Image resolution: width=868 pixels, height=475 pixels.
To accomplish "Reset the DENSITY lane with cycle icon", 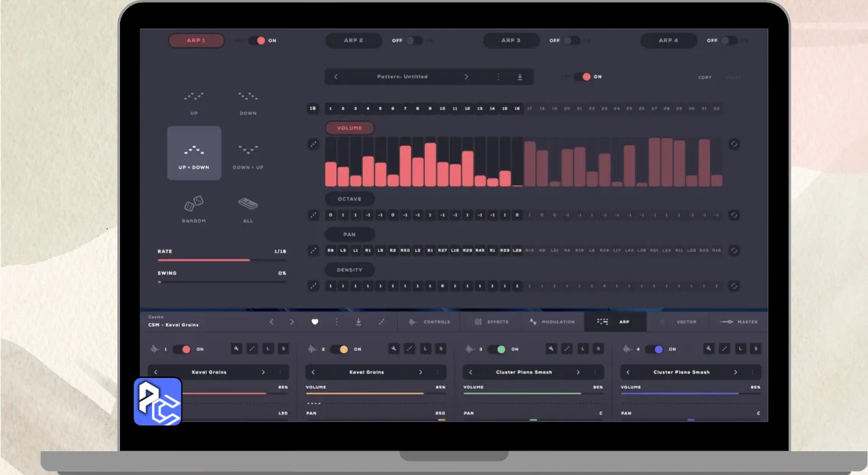I will (734, 286).
